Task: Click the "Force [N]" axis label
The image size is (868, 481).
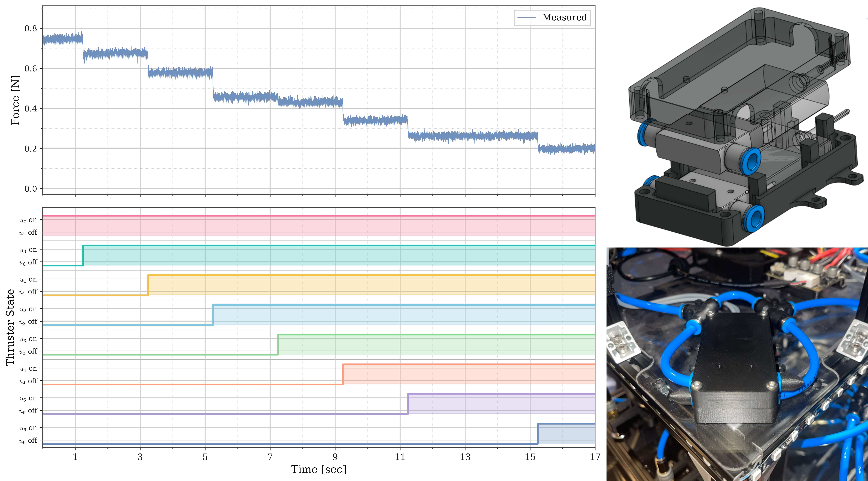Action: tap(15, 100)
